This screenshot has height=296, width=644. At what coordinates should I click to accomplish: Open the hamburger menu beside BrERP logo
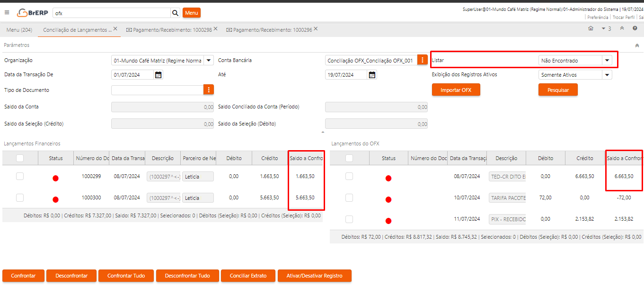[x=7, y=13]
